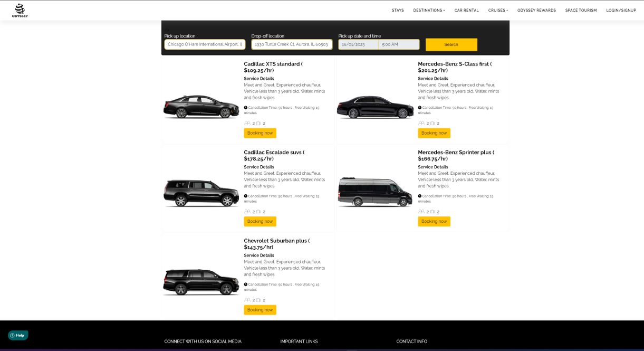The width and height of the screenshot is (644, 351).
Task: Click Login/Signup link
Action: coord(621,10)
